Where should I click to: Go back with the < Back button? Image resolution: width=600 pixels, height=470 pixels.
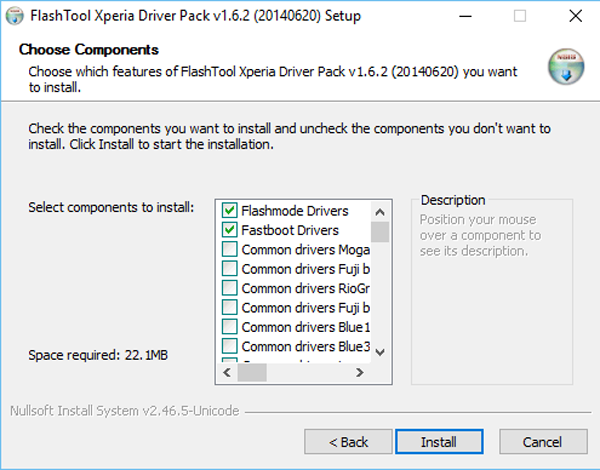tap(348, 442)
